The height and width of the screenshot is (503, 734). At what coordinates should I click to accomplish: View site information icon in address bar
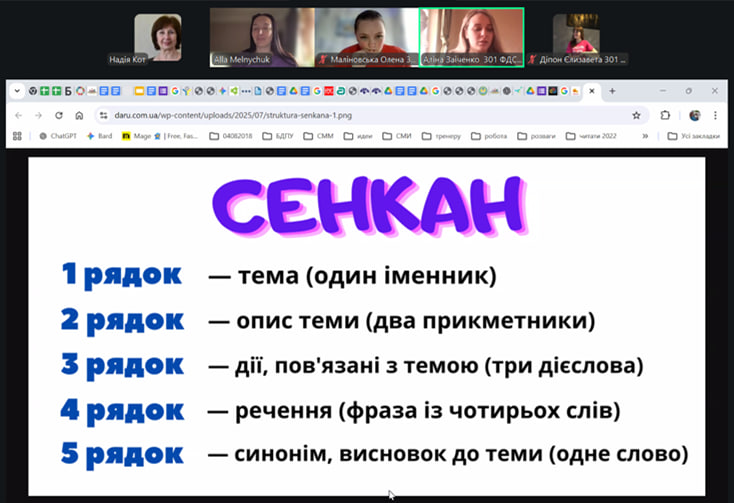click(103, 115)
